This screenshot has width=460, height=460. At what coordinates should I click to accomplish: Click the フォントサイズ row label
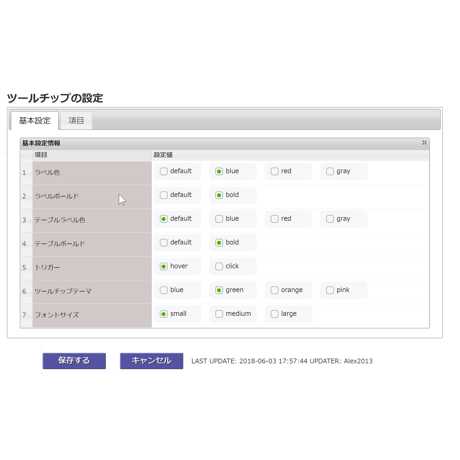57,315
